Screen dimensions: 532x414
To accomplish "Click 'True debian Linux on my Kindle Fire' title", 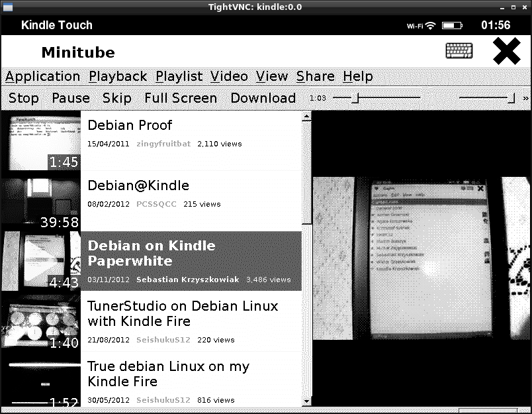I will [168, 374].
